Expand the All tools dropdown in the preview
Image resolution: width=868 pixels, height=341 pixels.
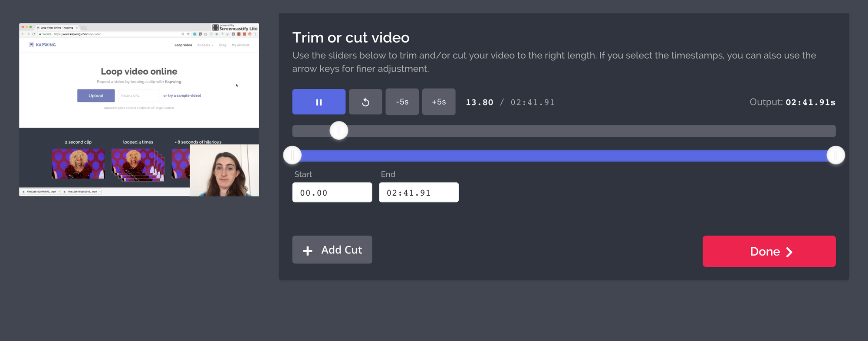(x=205, y=45)
